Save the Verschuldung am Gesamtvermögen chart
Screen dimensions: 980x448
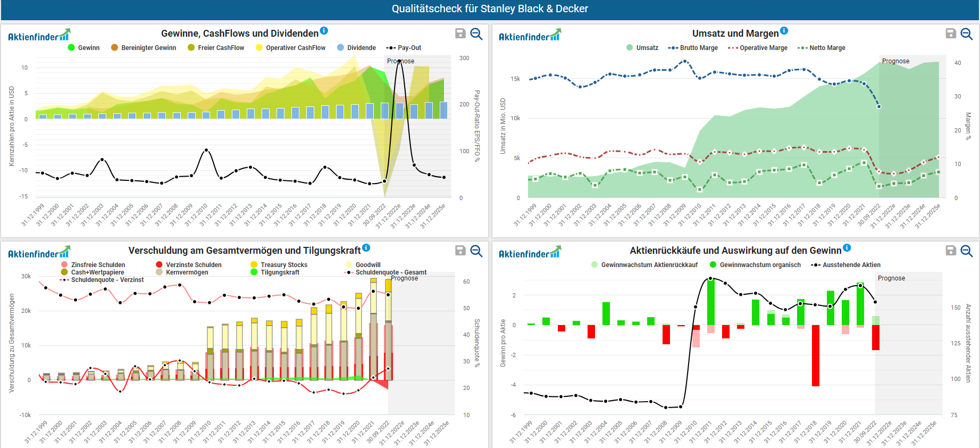click(460, 251)
